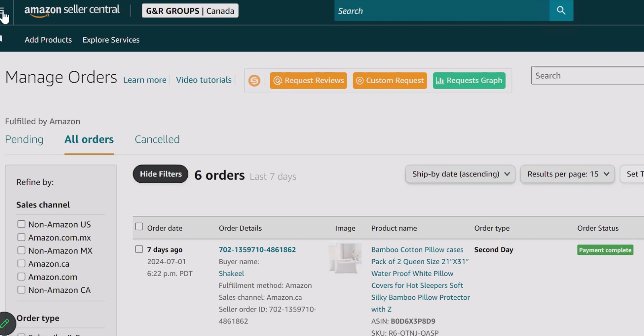Open the Ship-by date sort dropdown
Viewport: 644px width, 336px height.
(460, 174)
